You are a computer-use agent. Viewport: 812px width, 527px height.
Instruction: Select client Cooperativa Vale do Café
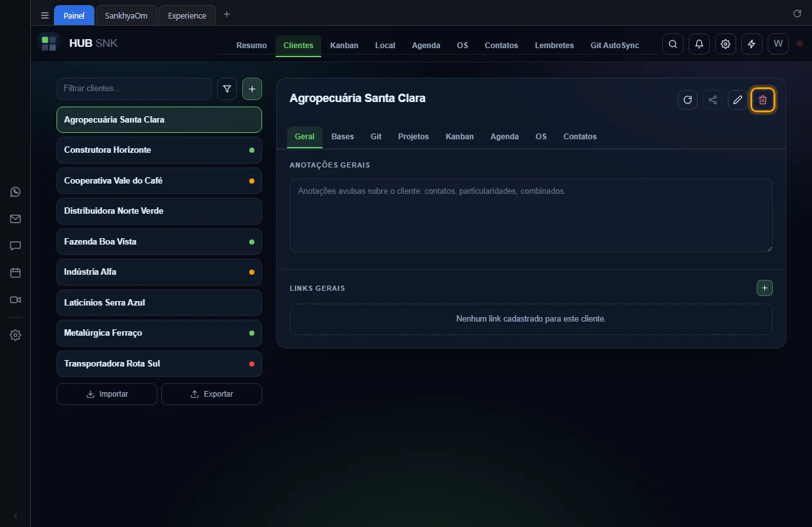click(x=159, y=181)
